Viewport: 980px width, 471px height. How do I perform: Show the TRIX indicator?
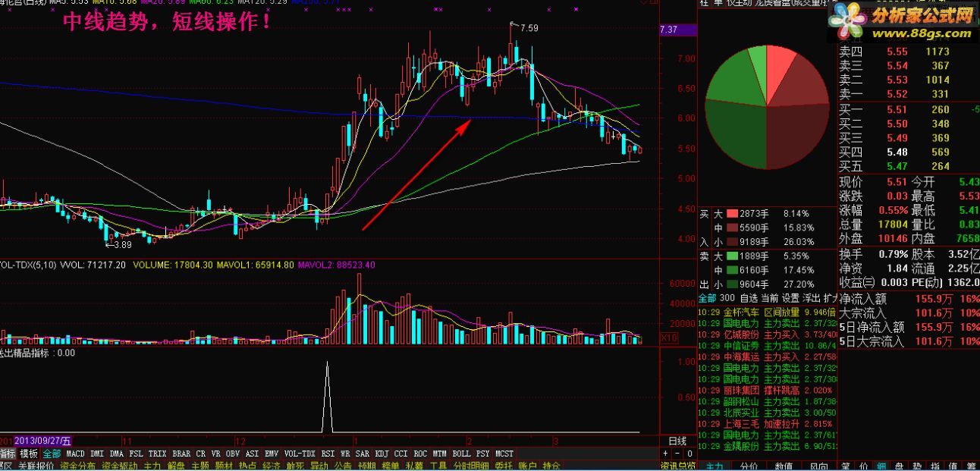tap(158, 454)
